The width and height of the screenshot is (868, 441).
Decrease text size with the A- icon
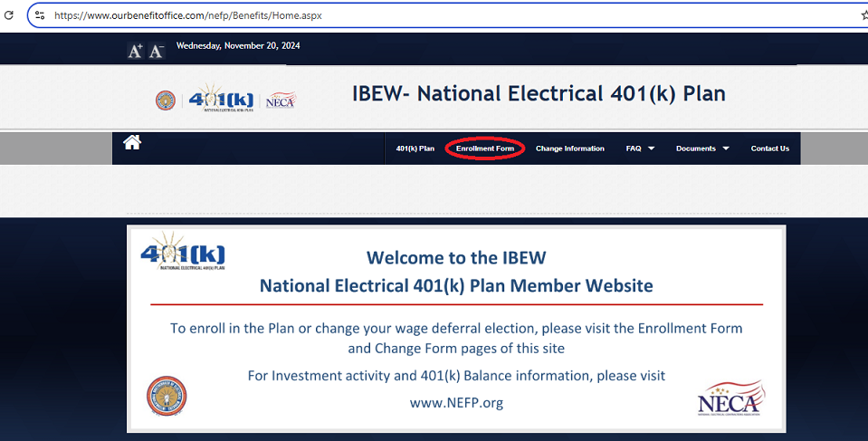pos(157,51)
